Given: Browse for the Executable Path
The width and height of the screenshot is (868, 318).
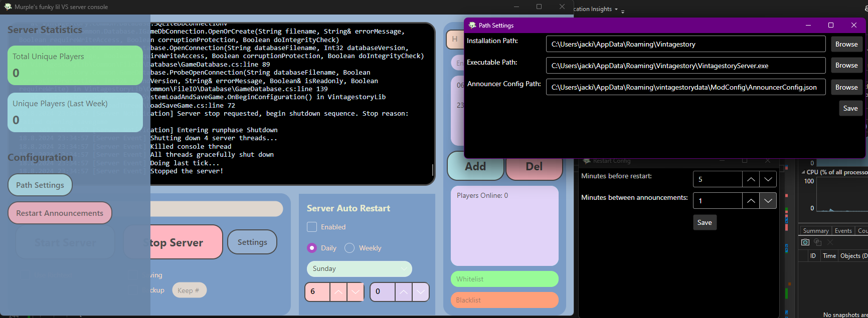Looking at the screenshot, I should pyautogui.click(x=846, y=66).
